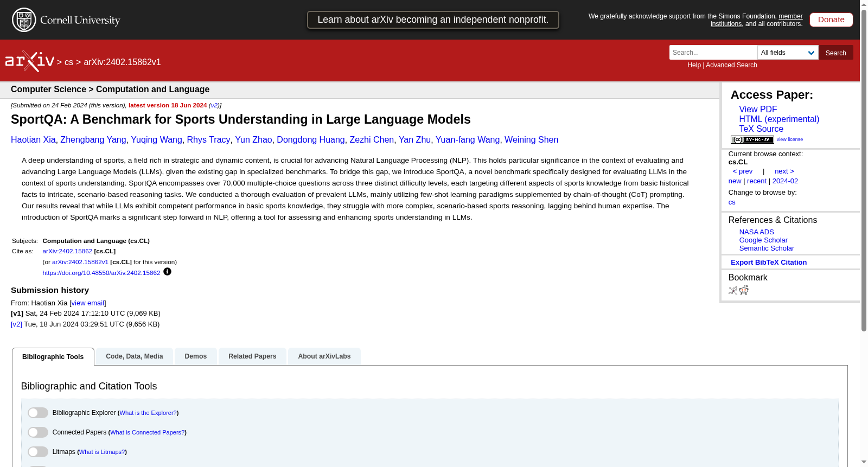Open author Haotian Xia link

pos(33,140)
